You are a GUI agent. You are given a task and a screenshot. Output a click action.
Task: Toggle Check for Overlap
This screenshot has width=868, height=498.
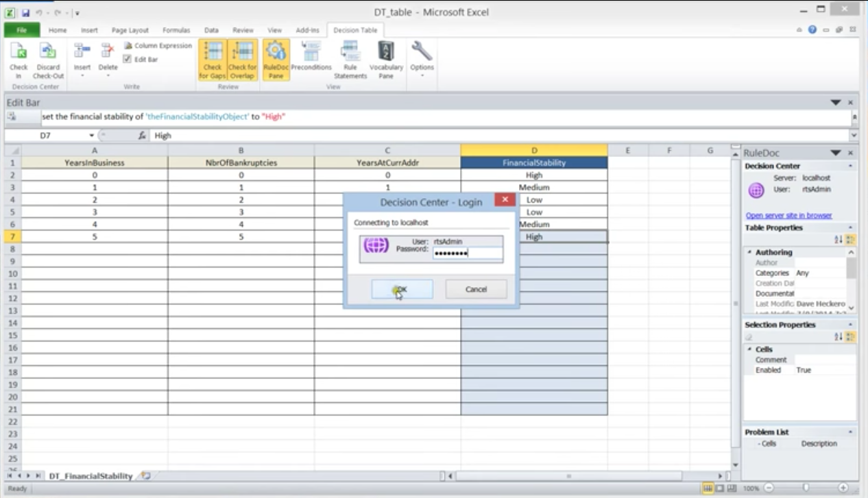[x=242, y=60]
